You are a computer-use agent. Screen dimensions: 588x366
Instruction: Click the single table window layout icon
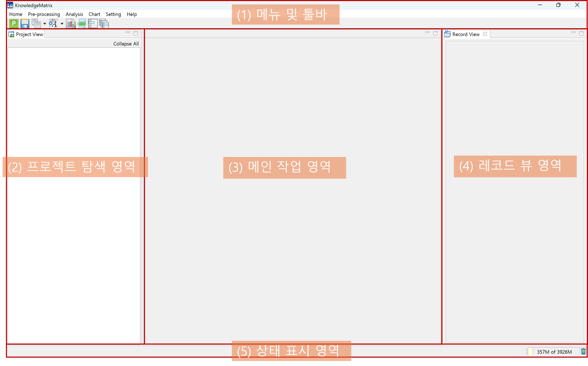(x=92, y=24)
